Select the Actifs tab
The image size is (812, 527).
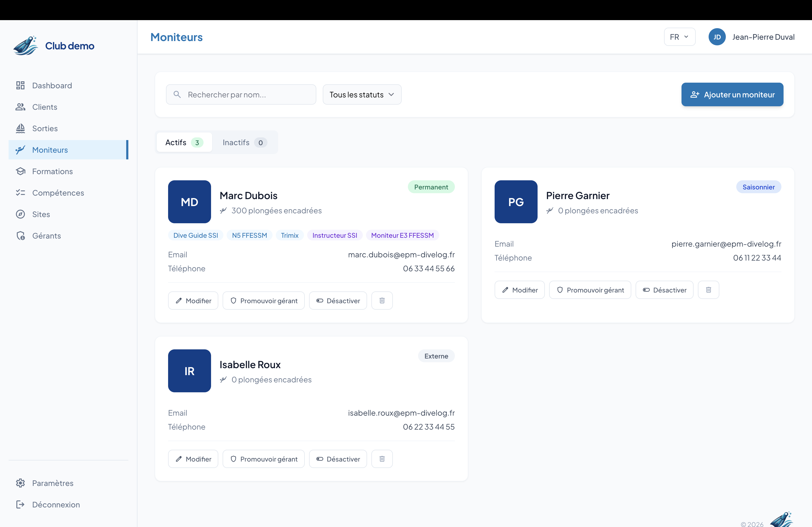(184, 142)
